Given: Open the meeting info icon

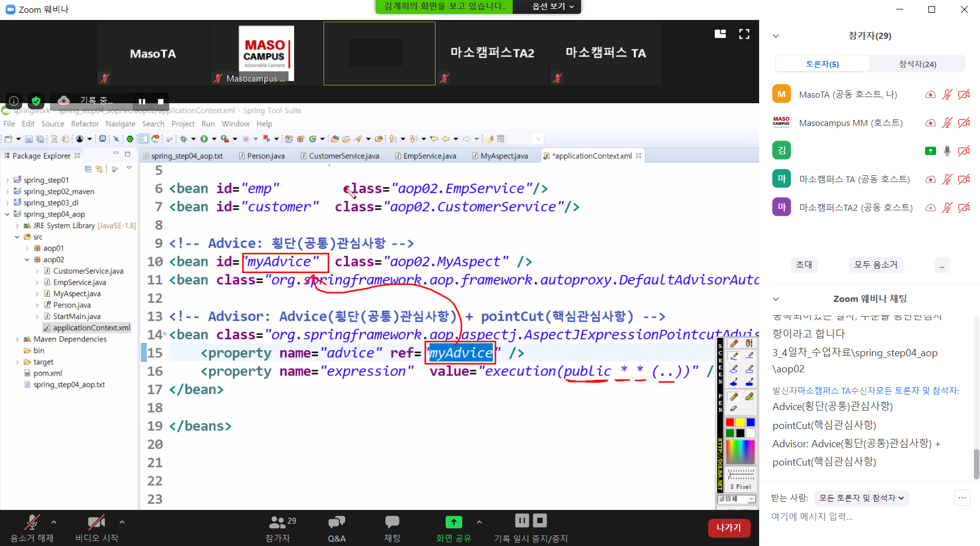Looking at the screenshot, I should point(14,101).
